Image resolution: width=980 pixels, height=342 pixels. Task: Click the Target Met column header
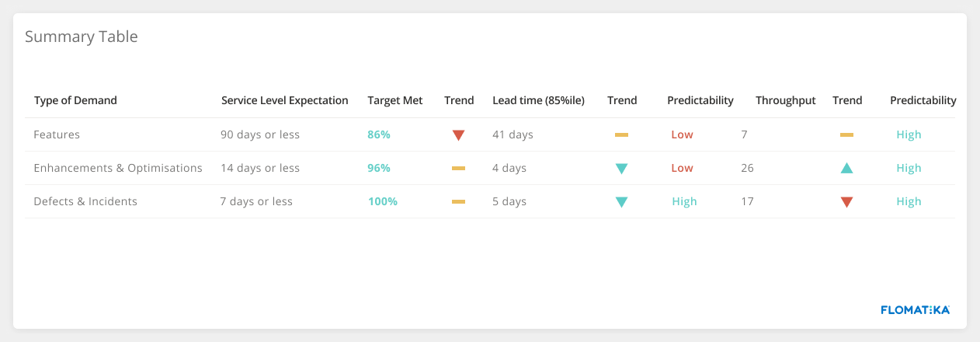(x=394, y=100)
